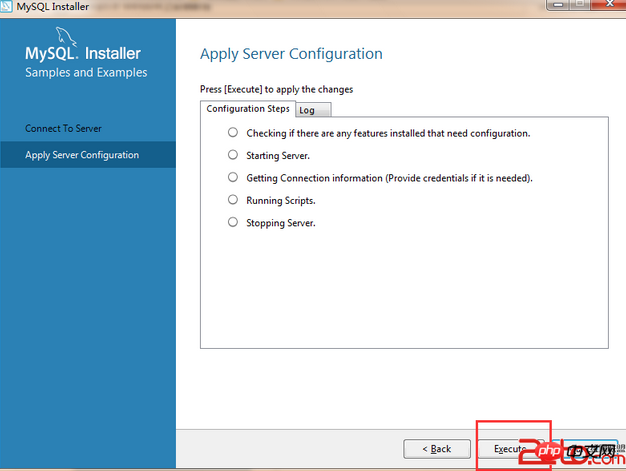Click the 'Stopping Server.' step text
Viewport: 626px width, 471px height.
[281, 223]
